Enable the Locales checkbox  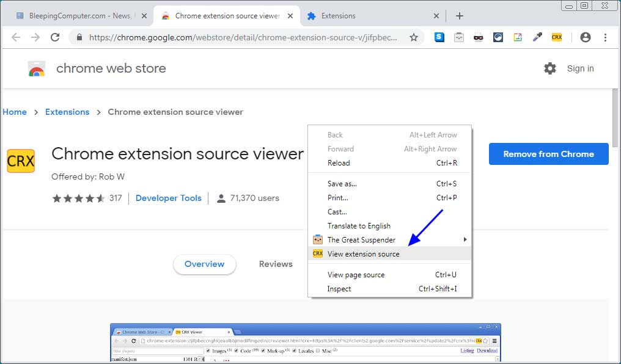[x=295, y=351]
